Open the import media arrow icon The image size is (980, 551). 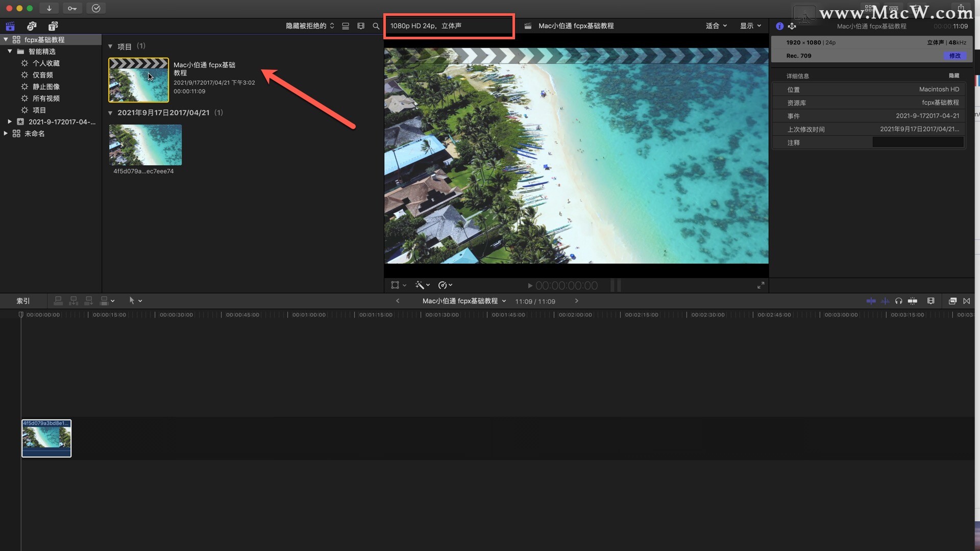point(49,8)
